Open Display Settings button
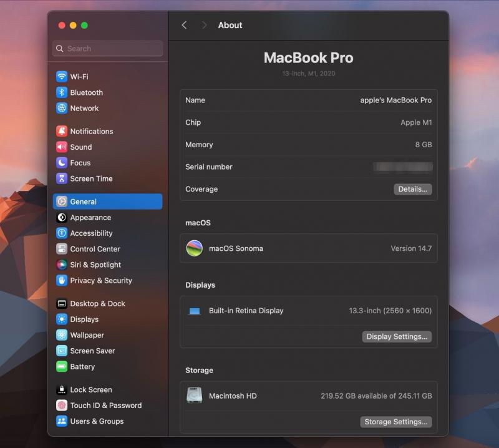499x448 pixels. point(397,337)
